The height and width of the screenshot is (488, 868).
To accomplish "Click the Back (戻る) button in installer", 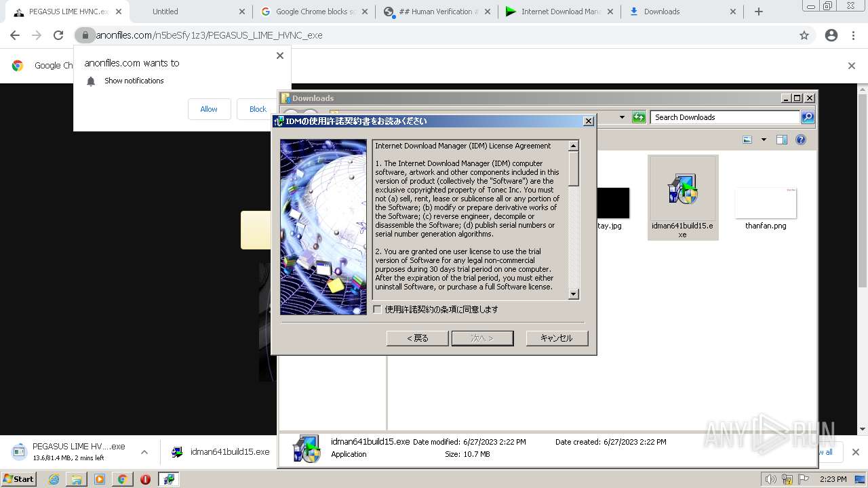I will pos(417,338).
